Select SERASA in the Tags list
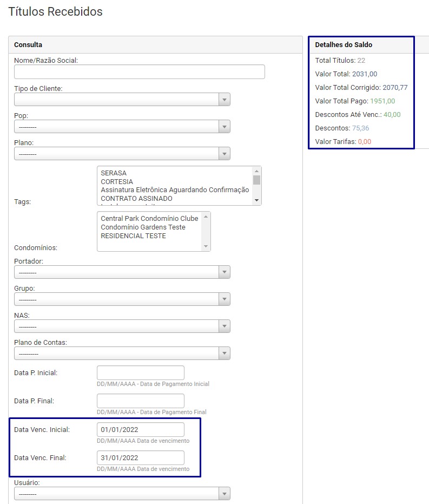Image resolution: width=429 pixels, height=504 pixels. click(114, 173)
